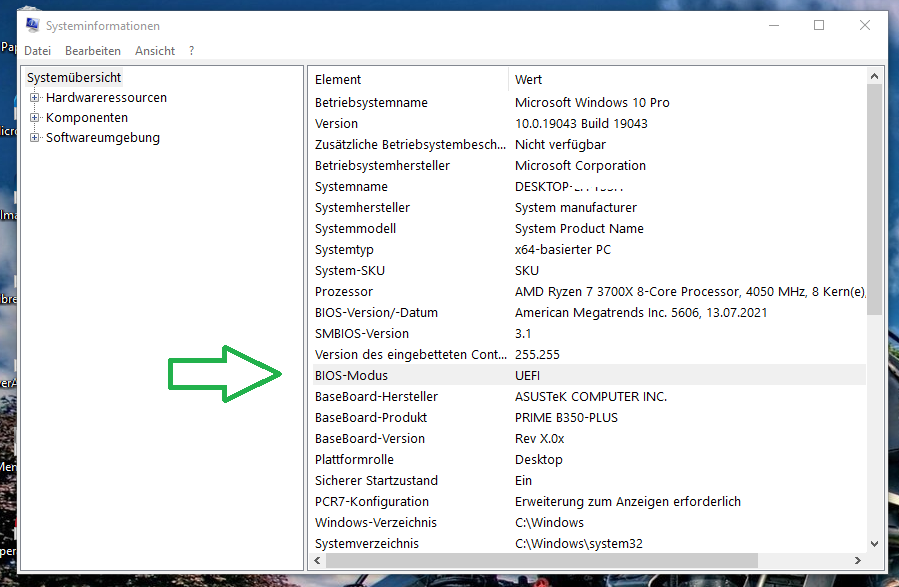Click the System Product Name value

pos(579,229)
